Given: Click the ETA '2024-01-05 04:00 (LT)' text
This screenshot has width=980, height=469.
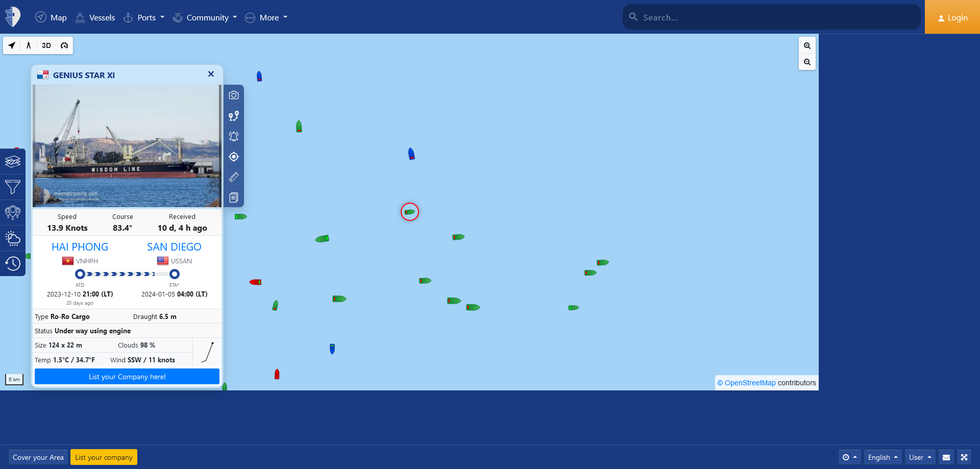Looking at the screenshot, I should [175, 294].
